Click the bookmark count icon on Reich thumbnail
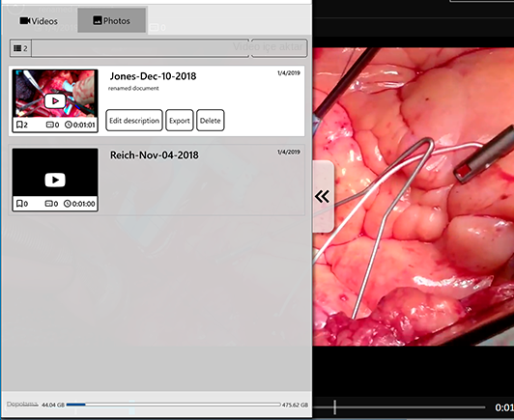 (19, 204)
